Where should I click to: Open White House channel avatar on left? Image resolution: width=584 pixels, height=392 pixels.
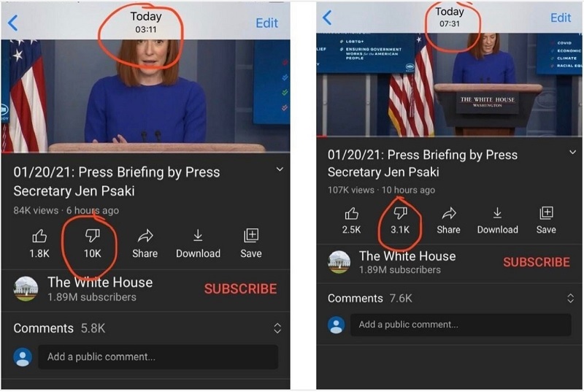point(26,288)
